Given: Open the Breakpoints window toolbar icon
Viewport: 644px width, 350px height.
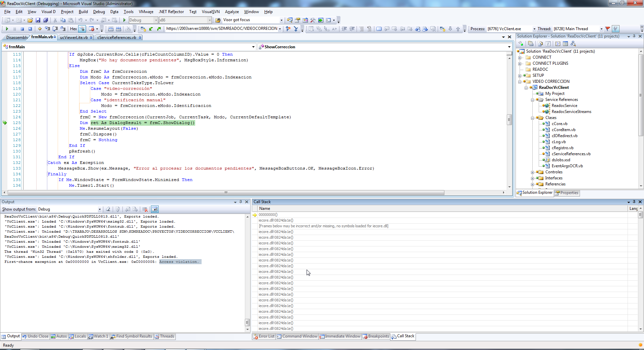Looking at the screenshot, I should click(x=91, y=29).
